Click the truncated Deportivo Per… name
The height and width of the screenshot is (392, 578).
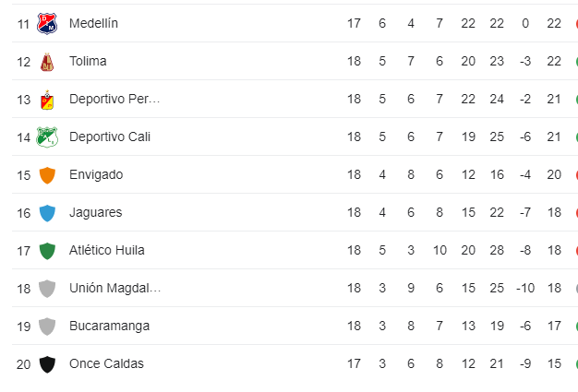[x=114, y=99]
